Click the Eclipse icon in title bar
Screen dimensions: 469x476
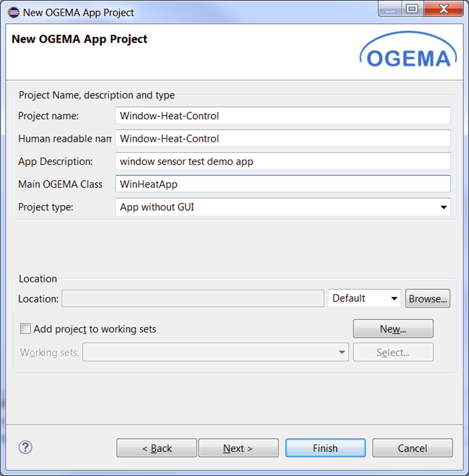point(13,12)
